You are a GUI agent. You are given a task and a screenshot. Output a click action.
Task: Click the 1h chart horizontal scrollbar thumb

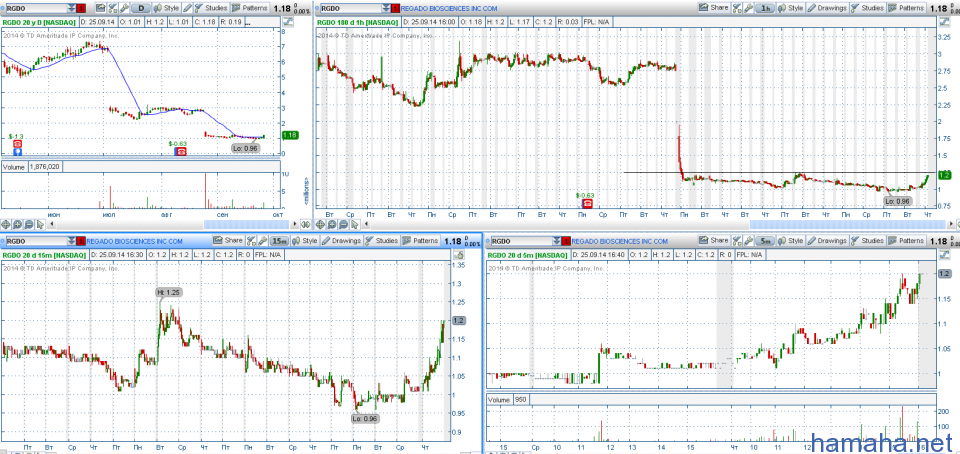[x=848, y=225]
